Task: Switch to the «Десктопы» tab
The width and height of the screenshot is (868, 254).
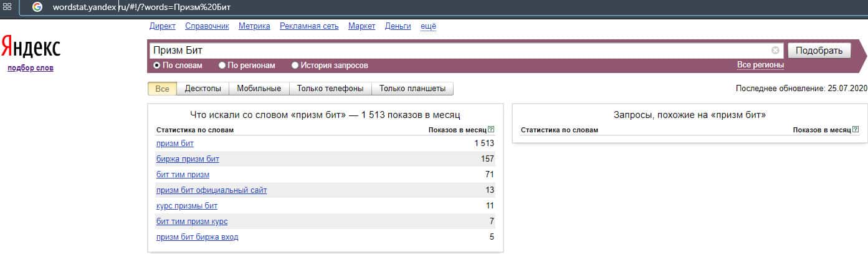Action: [x=203, y=89]
